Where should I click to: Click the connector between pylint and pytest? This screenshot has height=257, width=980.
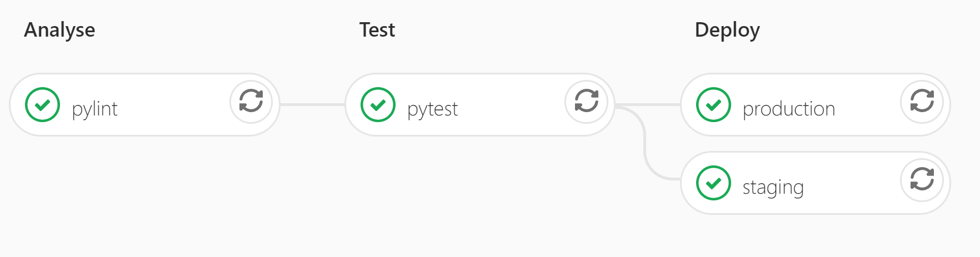coord(312,104)
